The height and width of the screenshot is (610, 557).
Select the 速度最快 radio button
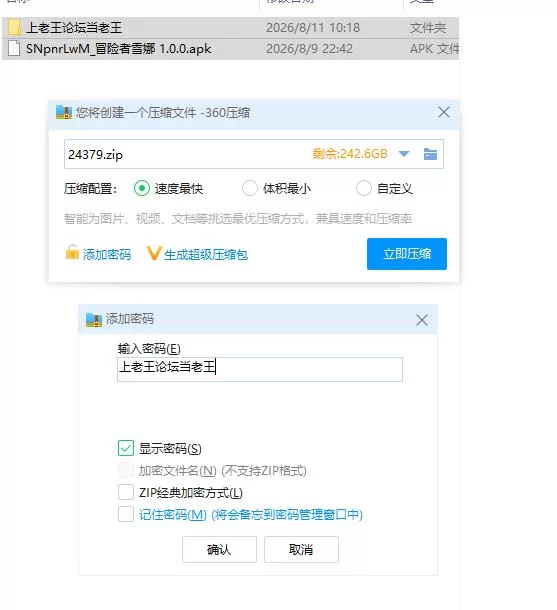pos(142,188)
